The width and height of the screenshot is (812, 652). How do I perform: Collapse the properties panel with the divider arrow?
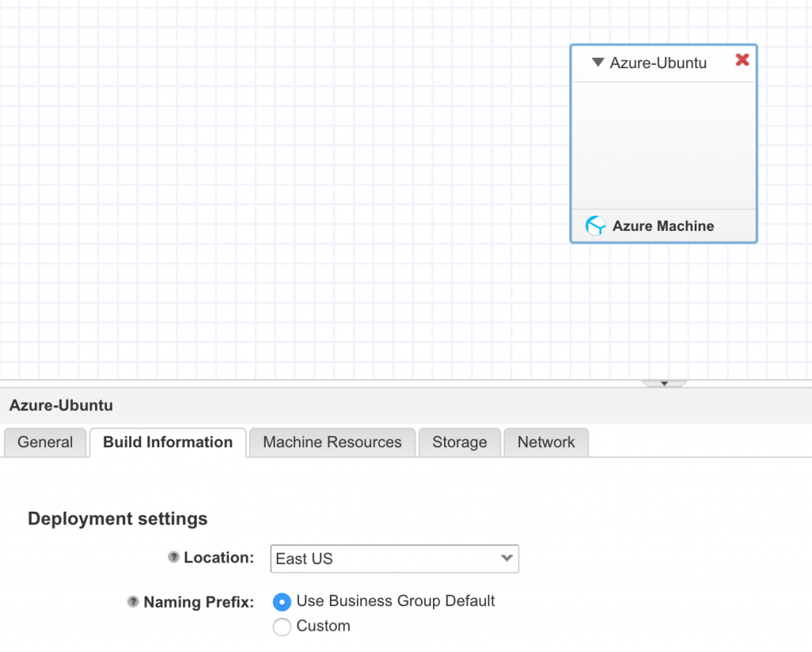[x=664, y=384]
